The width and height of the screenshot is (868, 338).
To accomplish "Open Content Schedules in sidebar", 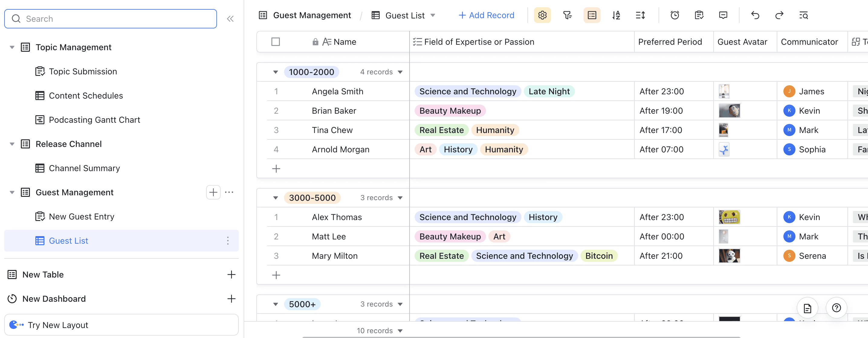I will point(86,96).
